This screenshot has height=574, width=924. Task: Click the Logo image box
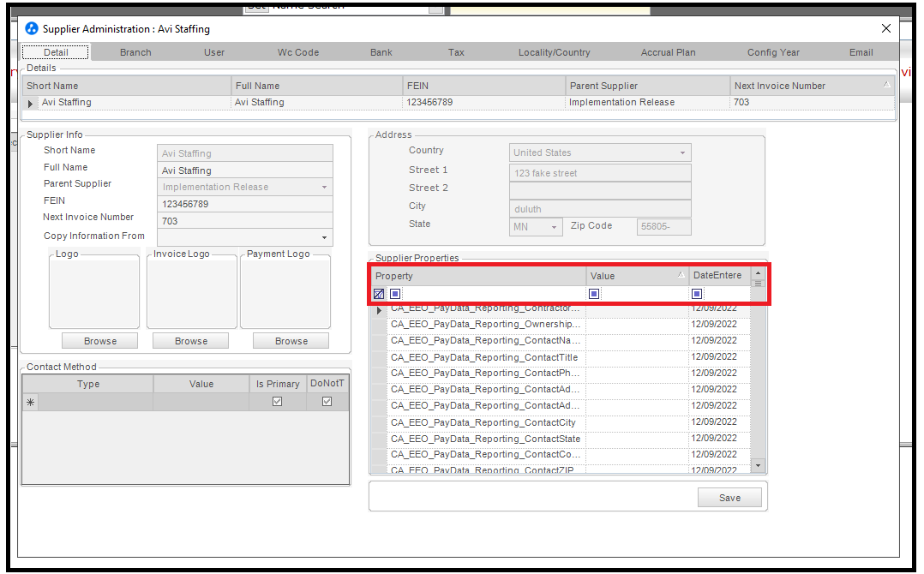click(x=94, y=293)
